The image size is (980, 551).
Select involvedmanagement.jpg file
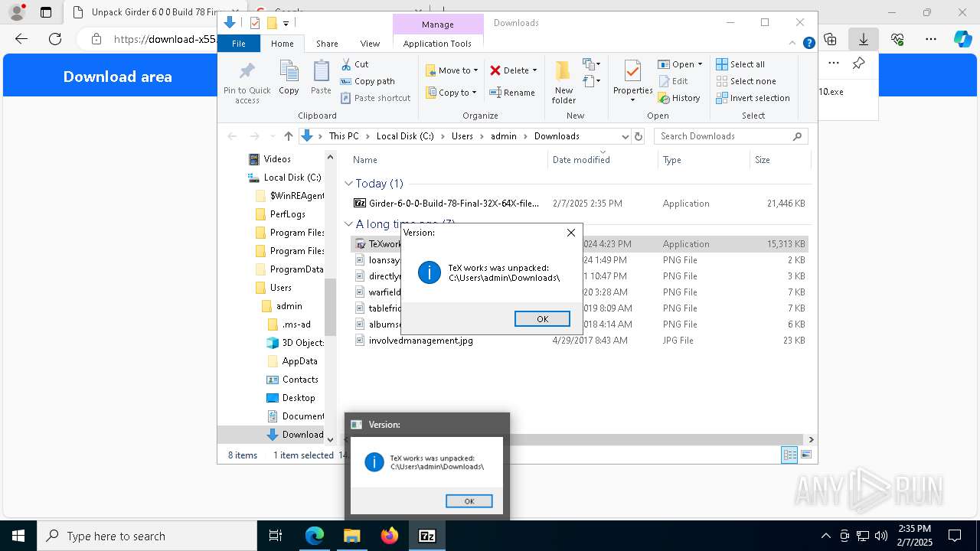(580, 341)
